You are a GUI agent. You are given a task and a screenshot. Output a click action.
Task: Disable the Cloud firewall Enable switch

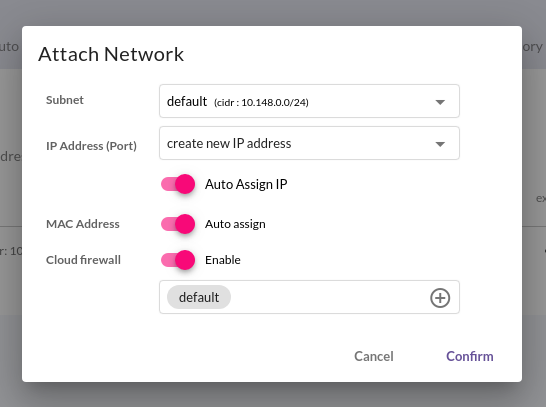178,260
